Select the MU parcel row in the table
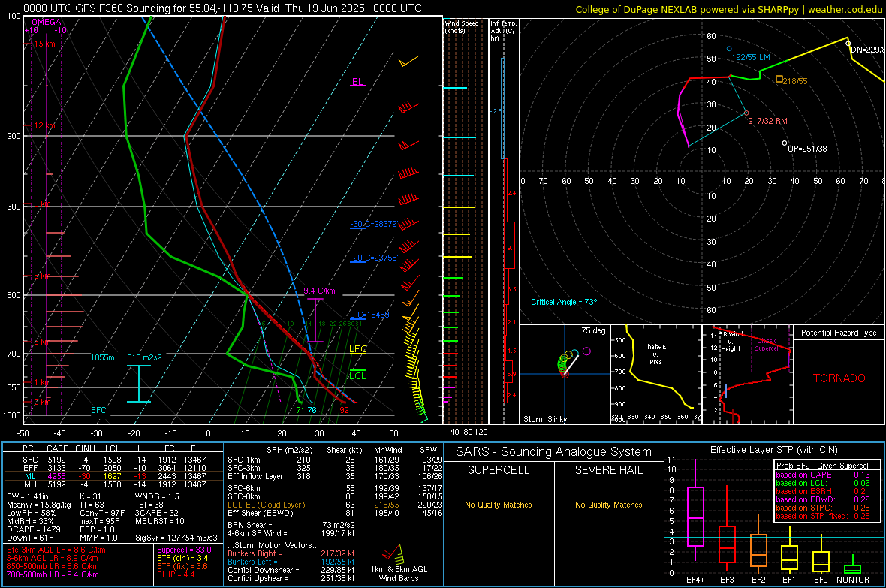The width and height of the screenshot is (886, 588). [x=113, y=484]
